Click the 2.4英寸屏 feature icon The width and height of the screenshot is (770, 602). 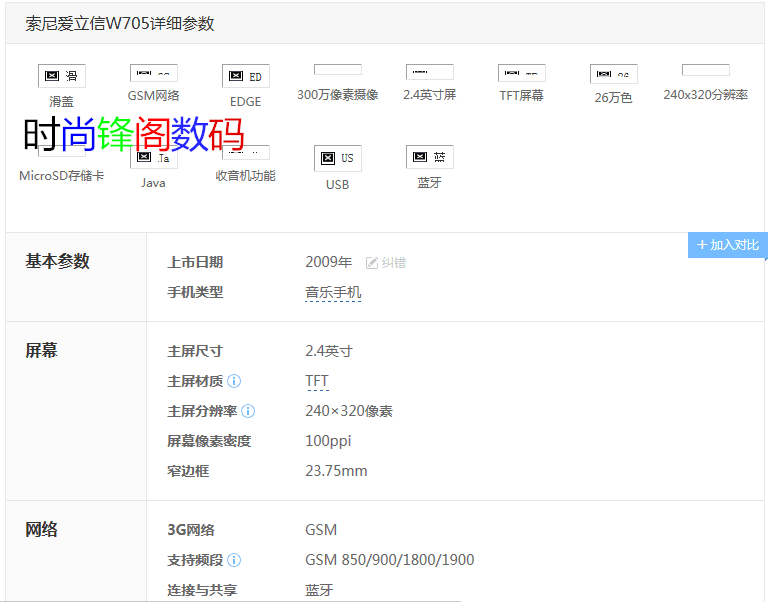pos(430,72)
